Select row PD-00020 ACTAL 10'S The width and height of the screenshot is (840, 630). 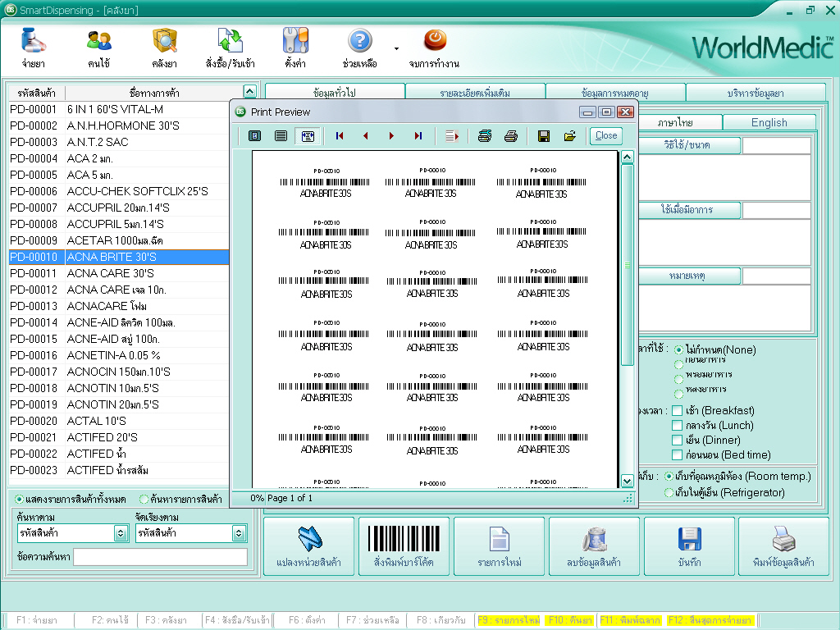pyautogui.click(x=119, y=421)
